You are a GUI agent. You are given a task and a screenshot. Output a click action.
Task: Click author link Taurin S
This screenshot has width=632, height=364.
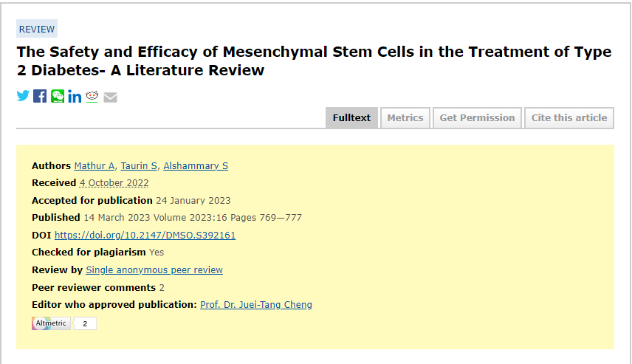(139, 166)
